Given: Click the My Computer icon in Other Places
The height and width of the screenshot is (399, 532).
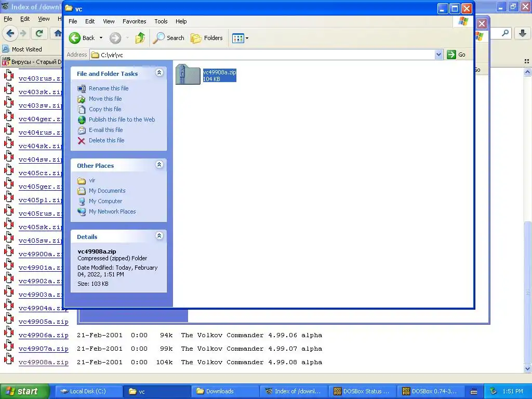Looking at the screenshot, I should pos(82,202).
